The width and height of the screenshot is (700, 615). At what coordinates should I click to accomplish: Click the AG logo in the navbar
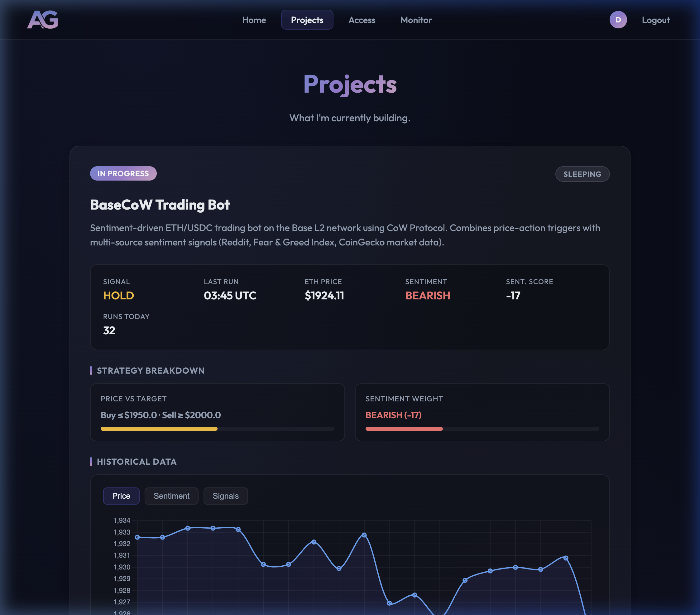pyautogui.click(x=42, y=20)
